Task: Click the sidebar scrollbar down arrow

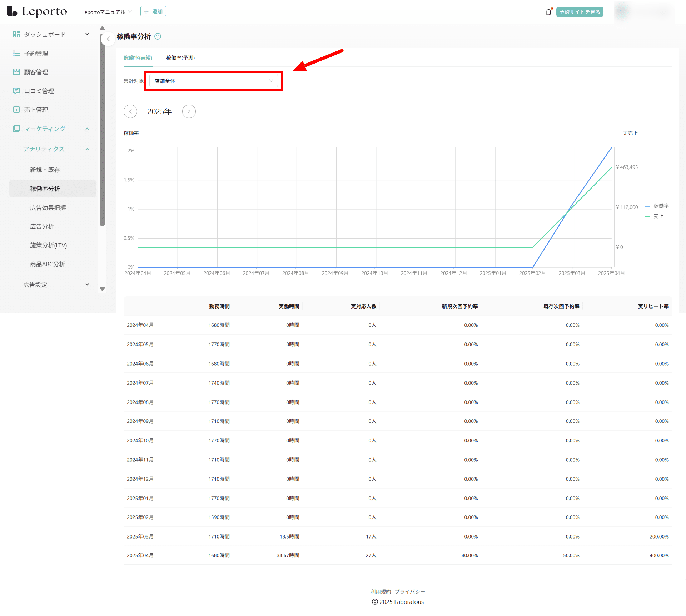Action: 103,289
